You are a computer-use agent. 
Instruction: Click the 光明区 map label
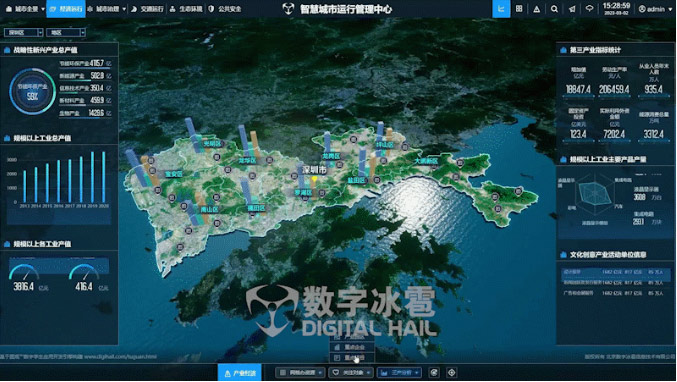pos(212,143)
